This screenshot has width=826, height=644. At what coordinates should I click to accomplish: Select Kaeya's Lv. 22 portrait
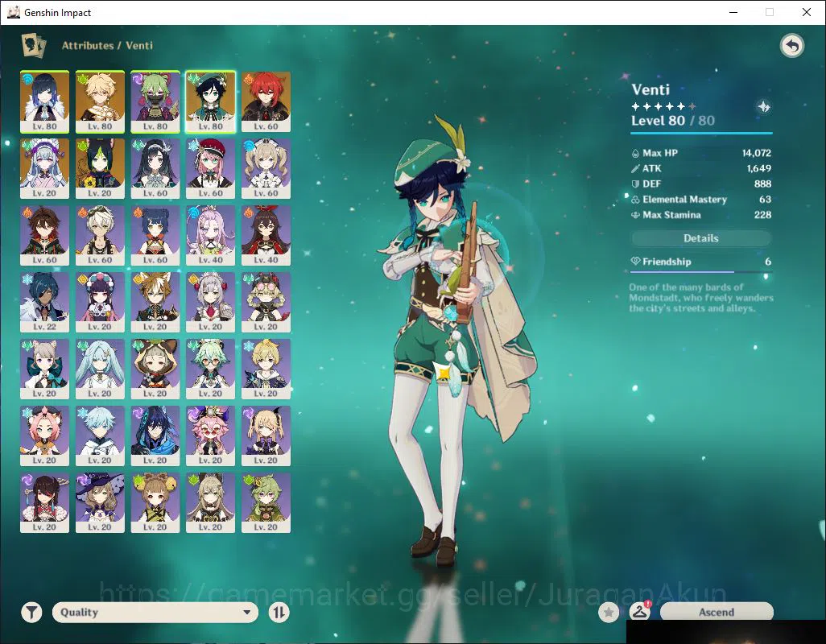(45, 302)
